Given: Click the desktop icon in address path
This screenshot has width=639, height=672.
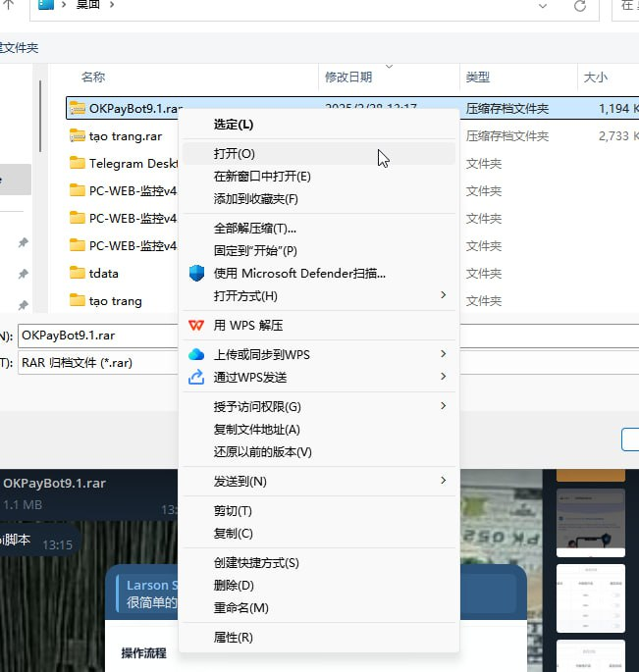Looking at the screenshot, I should tap(46, 5).
